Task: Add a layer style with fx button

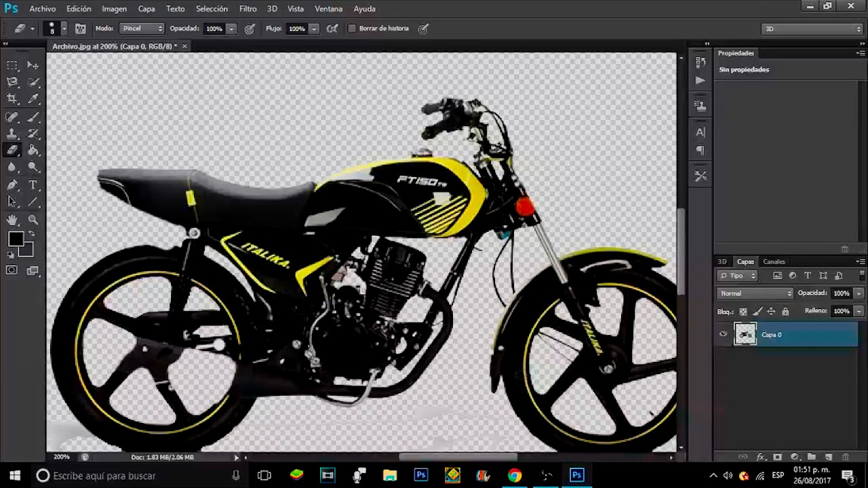Action: [761, 457]
